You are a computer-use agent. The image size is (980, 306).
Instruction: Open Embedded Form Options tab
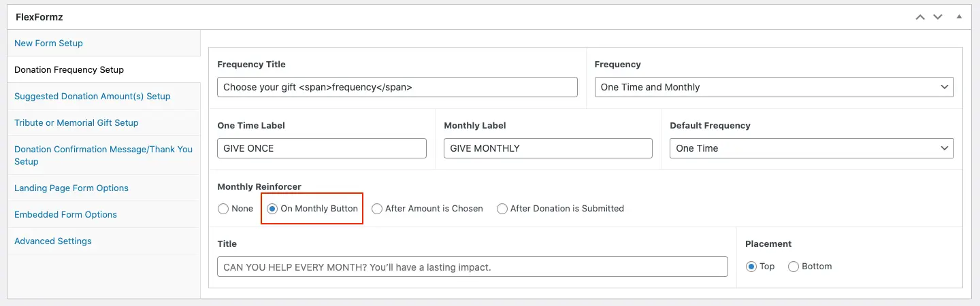pyautogui.click(x=65, y=214)
